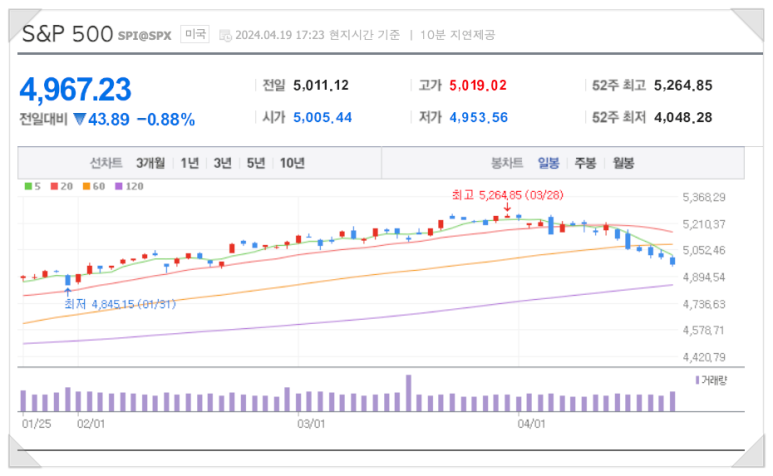Click the purple 120-day moving average legend
This screenshot has width=773, height=476.
point(129,186)
